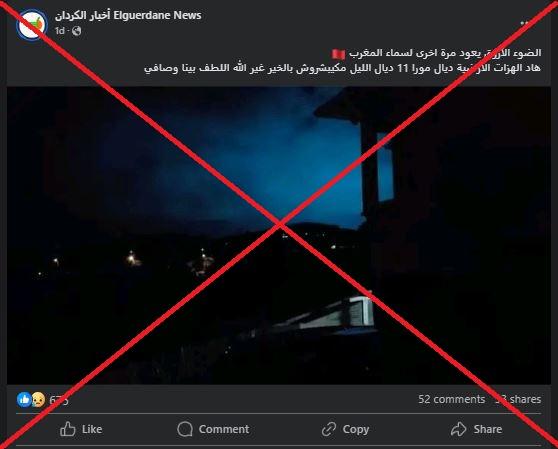The width and height of the screenshot is (558, 449).
Task: Click the Comment speech bubble icon
Action: [185, 429]
